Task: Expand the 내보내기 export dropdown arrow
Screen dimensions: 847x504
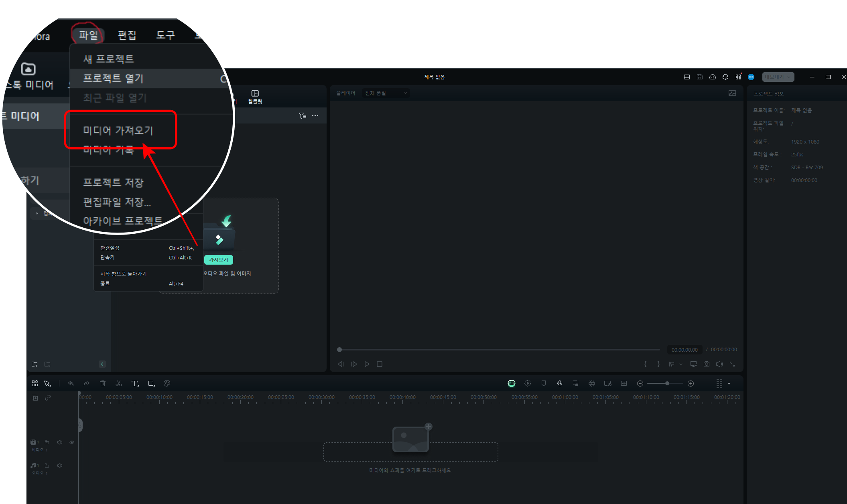Action: pyautogui.click(x=789, y=77)
